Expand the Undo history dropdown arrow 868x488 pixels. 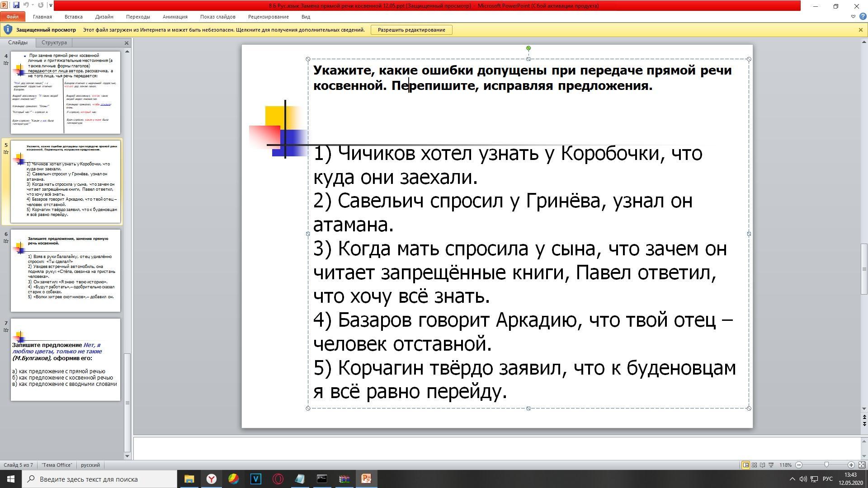pos(33,5)
